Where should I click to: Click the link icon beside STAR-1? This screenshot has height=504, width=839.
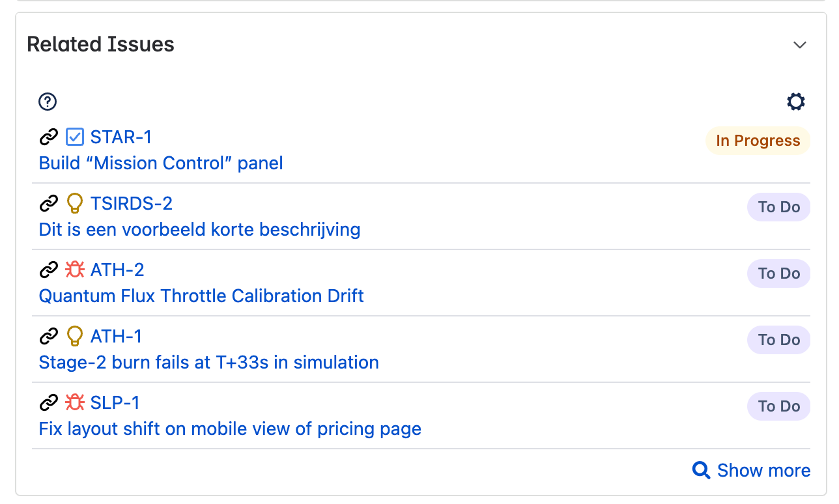tap(49, 137)
